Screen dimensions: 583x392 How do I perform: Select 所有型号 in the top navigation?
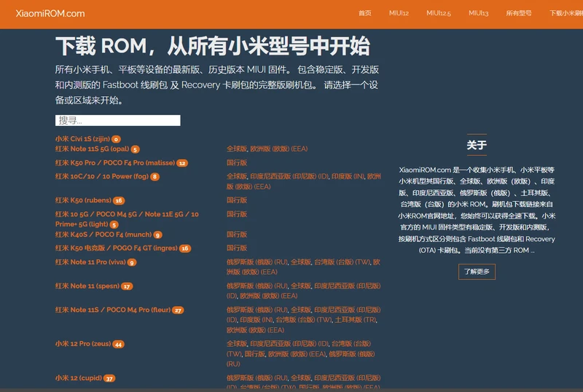[x=519, y=13]
